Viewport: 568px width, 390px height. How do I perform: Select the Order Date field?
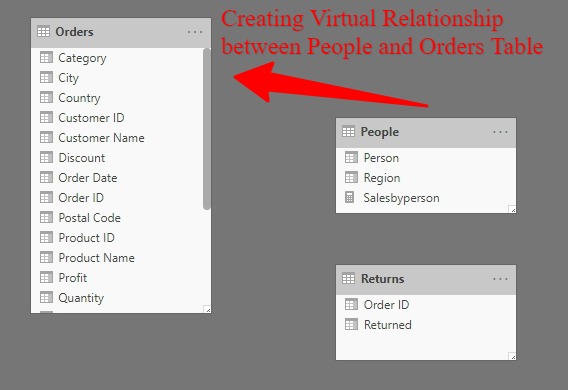(x=88, y=178)
